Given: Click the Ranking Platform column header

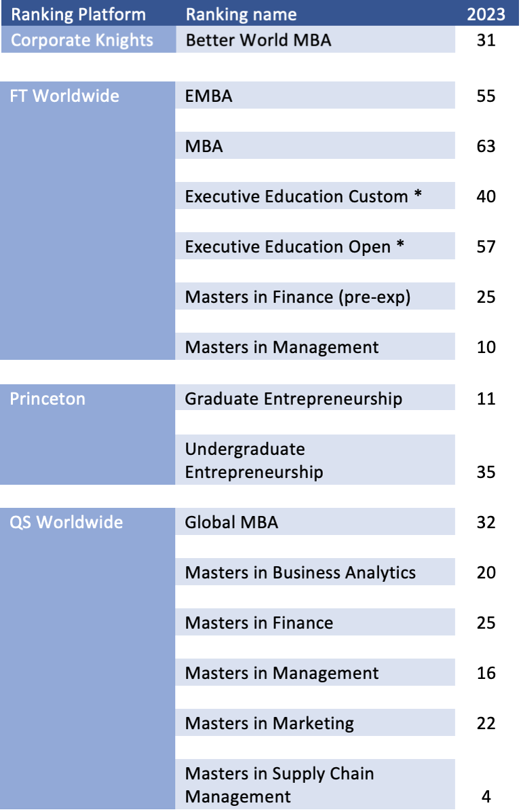Looking at the screenshot, I should [x=78, y=14].
